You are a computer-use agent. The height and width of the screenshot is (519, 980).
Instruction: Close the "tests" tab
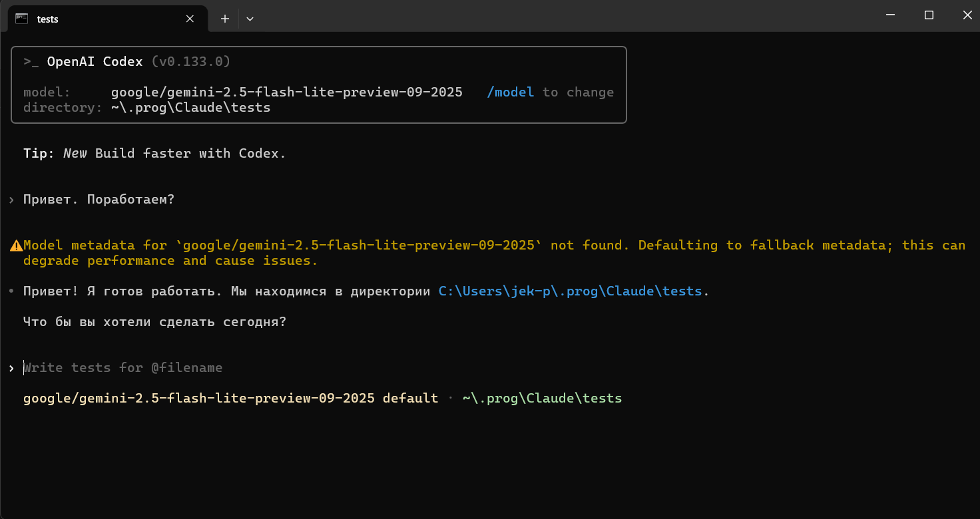[x=190, y=19]
